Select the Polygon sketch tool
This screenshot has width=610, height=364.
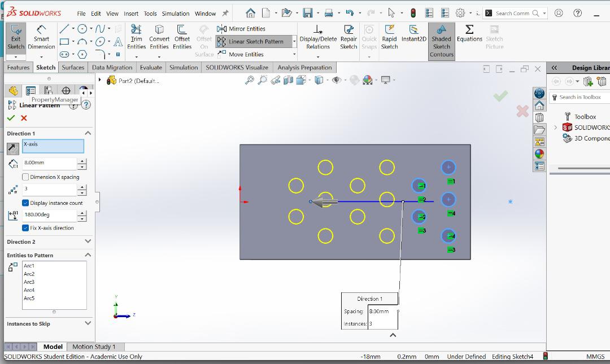click(82, 54)
